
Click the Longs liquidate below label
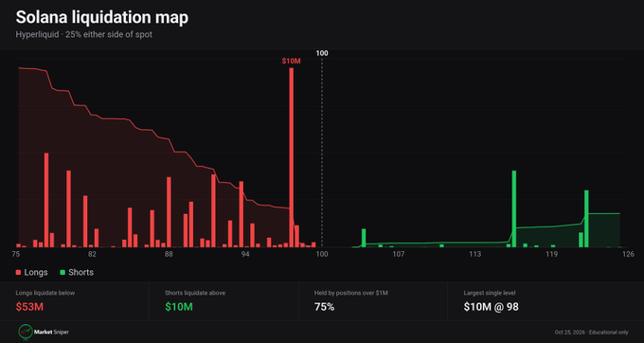click(x=45, y=293)
